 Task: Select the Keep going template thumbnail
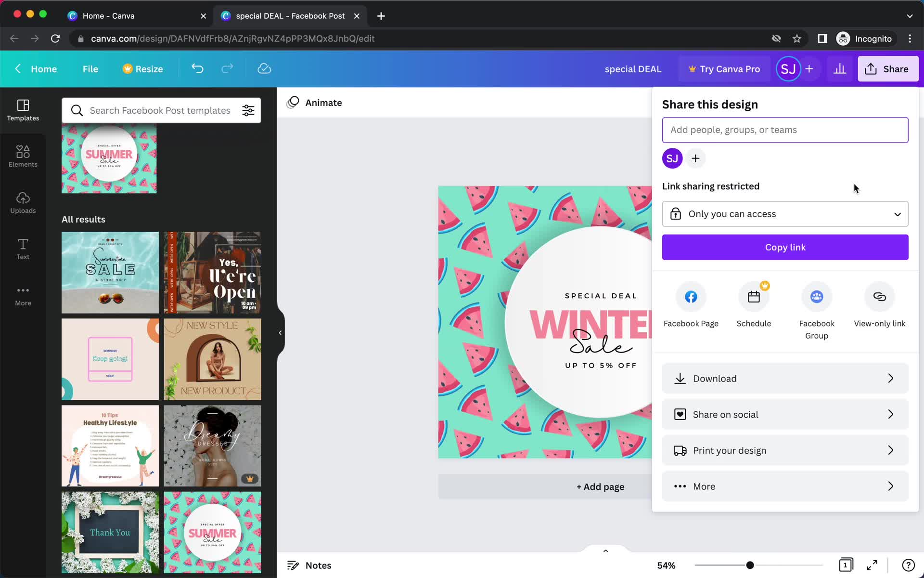[x=110, y=359]
